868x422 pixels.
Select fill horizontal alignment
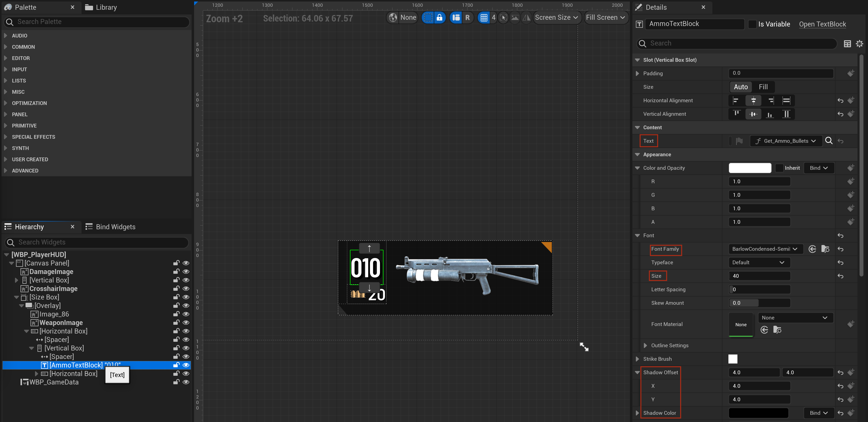(786, 100)
